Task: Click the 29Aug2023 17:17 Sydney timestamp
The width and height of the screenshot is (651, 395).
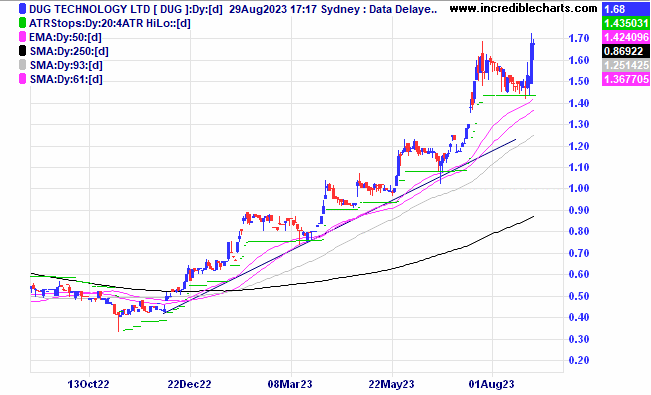Action: pos(294,9)
